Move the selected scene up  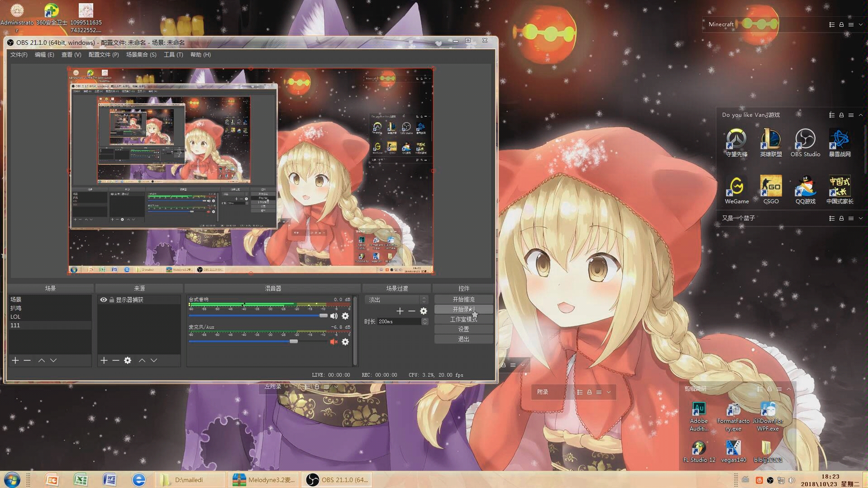(x=42, y=360)
